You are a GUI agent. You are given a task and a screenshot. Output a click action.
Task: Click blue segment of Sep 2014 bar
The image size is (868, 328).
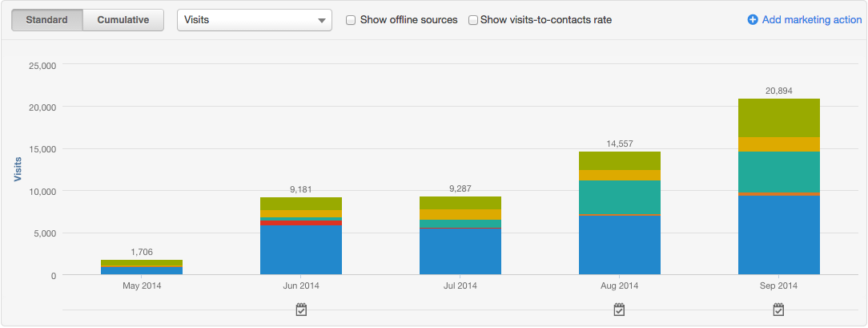pyautogui.click(x=778, y=234)
